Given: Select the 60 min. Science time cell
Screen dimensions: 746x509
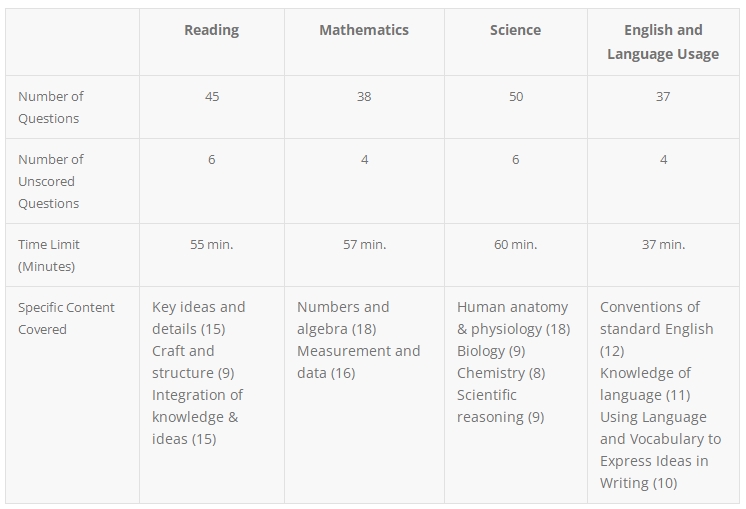Looking at the screenshot, I should tap(515, 245).
